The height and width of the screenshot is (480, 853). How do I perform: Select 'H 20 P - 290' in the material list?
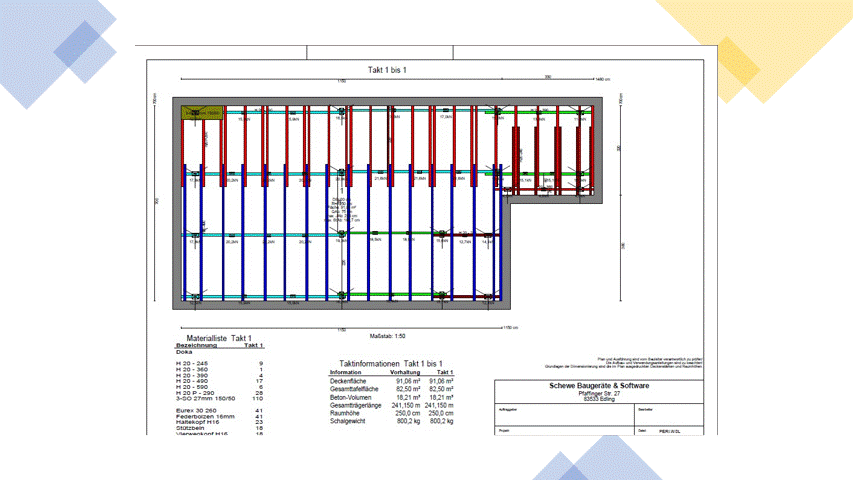click(x=194, y=393)
